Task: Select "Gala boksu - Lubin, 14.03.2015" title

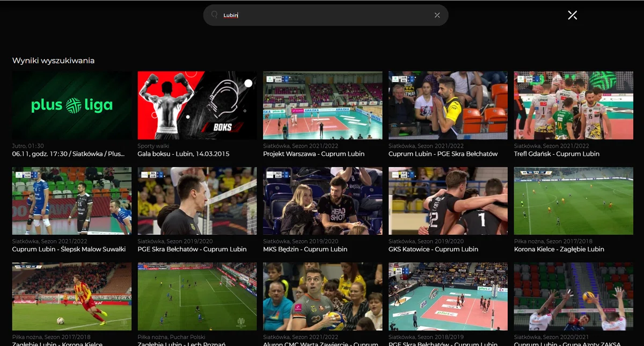Action: pos(184,154)
